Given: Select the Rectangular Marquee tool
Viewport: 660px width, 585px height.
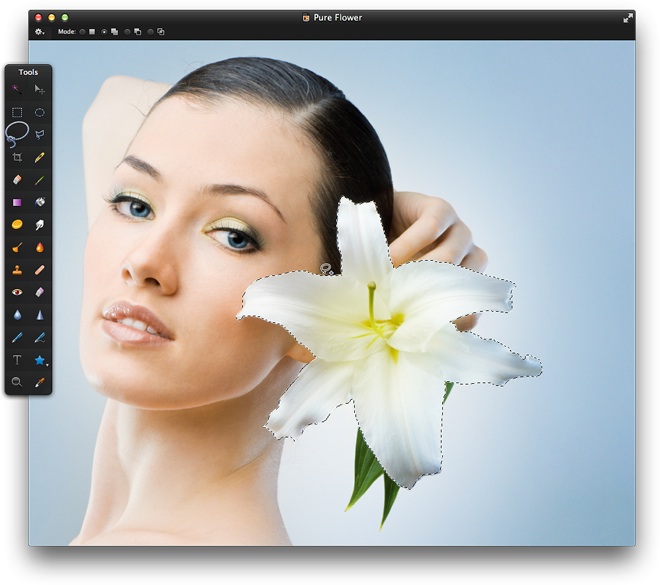Looking at the screenshot, I should pyautogui.click(x=17, y=112).
